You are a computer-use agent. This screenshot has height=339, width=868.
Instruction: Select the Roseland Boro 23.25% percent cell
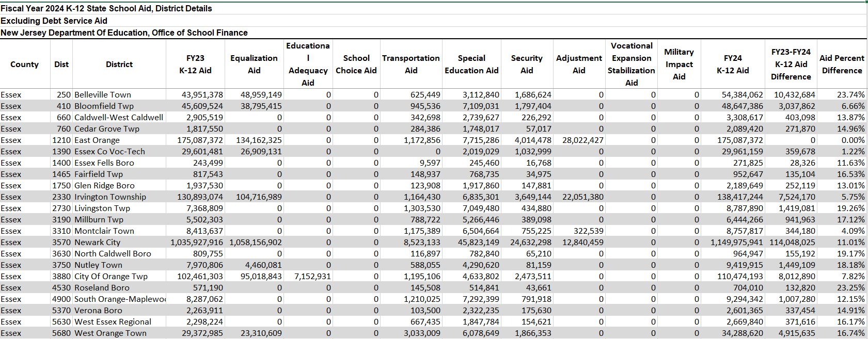click(850, 287)
